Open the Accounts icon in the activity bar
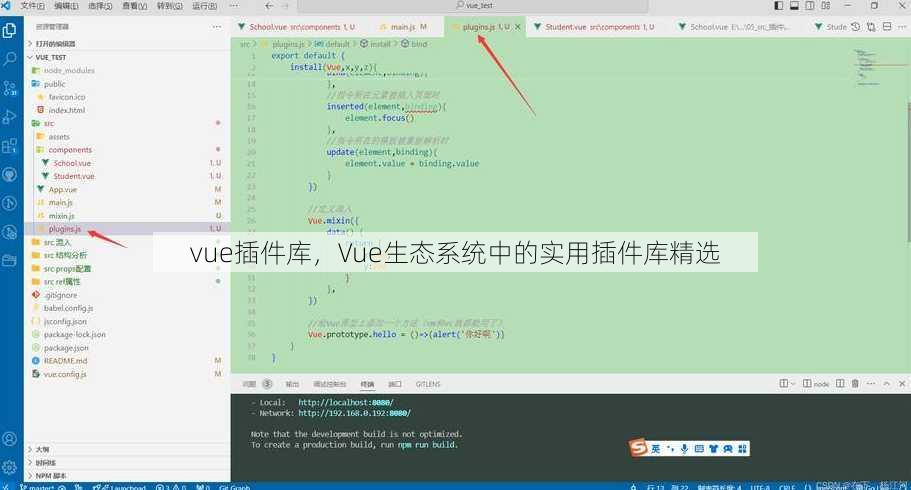 9,439
